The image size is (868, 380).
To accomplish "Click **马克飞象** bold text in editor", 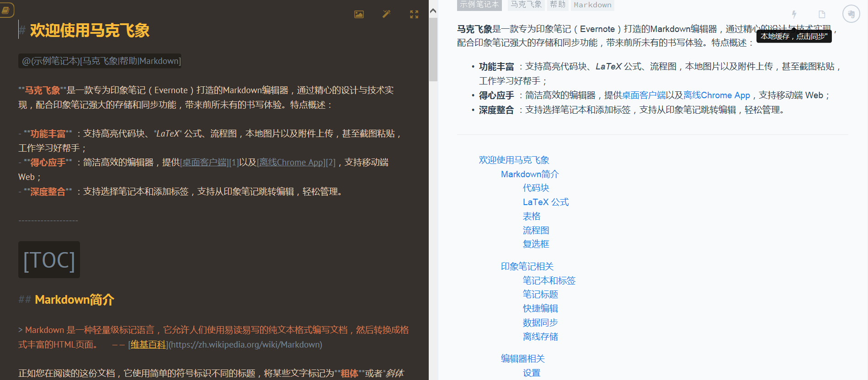I will click(x=43, y=90).
